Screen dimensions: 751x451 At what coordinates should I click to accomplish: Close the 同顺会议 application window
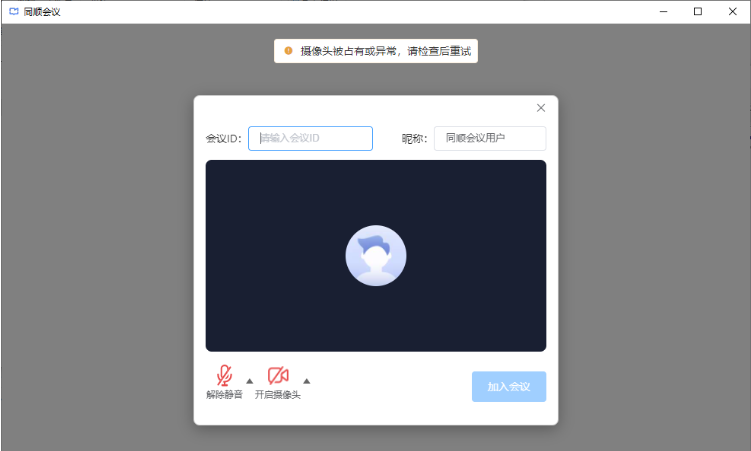(x=732, y=11)
